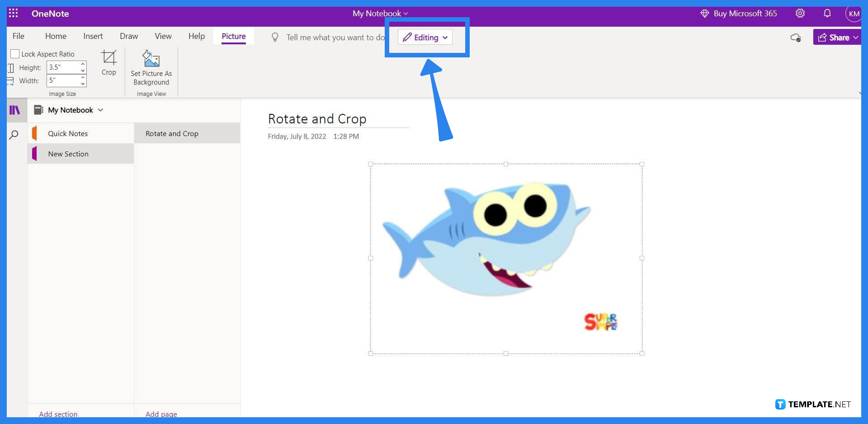This screenshot has width=868, height=424.
Task: Increase the image Height with the stepper arrow
Action: (x=82, y=64)
